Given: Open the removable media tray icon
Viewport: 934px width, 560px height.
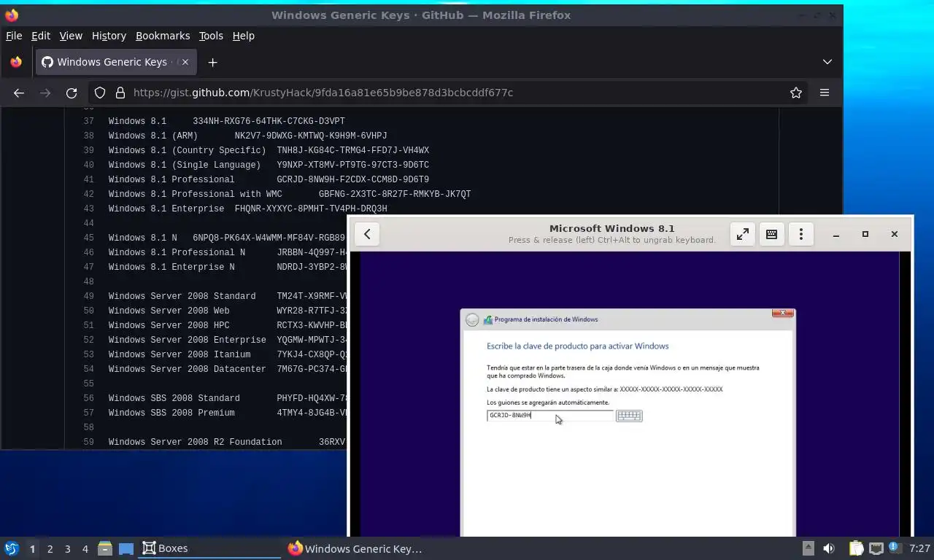Looking at the screenshot, I should tap(808, 548).
